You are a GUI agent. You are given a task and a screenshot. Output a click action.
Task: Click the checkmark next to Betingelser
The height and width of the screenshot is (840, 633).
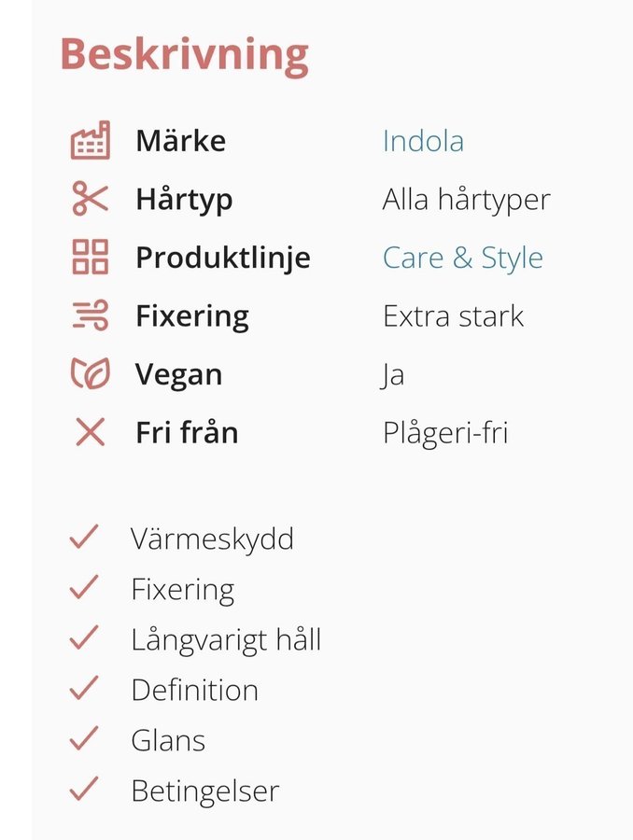pyautogui.click(x=84, y=790)
